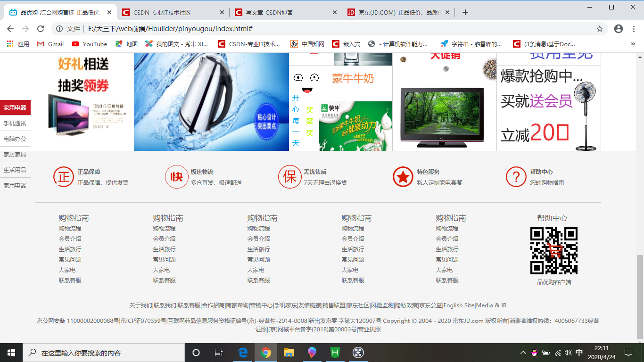644x362 pixels.
Task: Expand the bookmarks overflow chevron
Action: click(633, 44)
